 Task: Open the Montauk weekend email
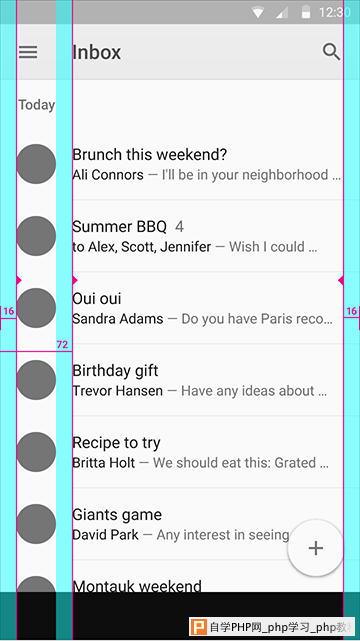180,576
